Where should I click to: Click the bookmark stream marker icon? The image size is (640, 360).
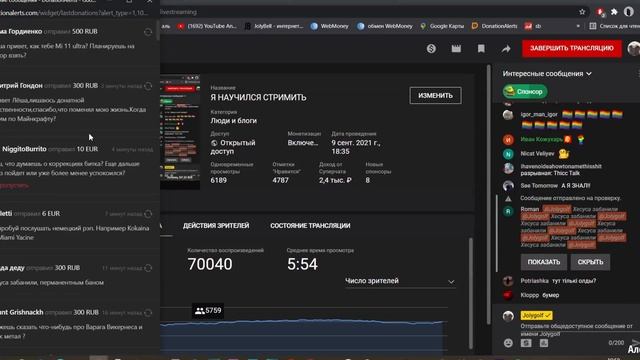point(481,49)
